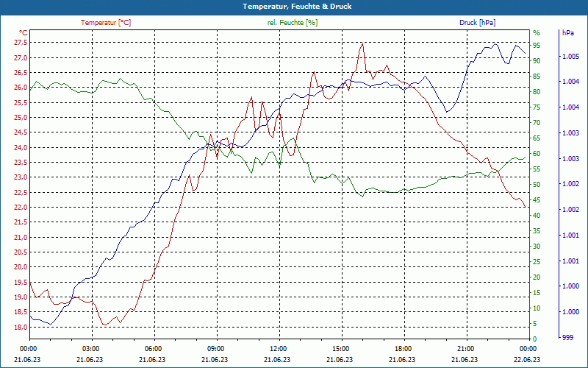Click the "55" humidity axis value

pyautogui.click(x=537, y=169)
